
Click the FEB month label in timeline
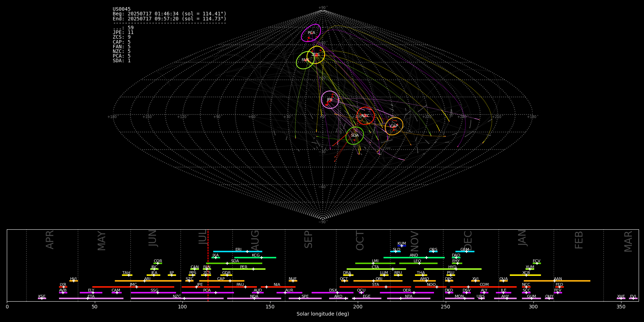579,240
